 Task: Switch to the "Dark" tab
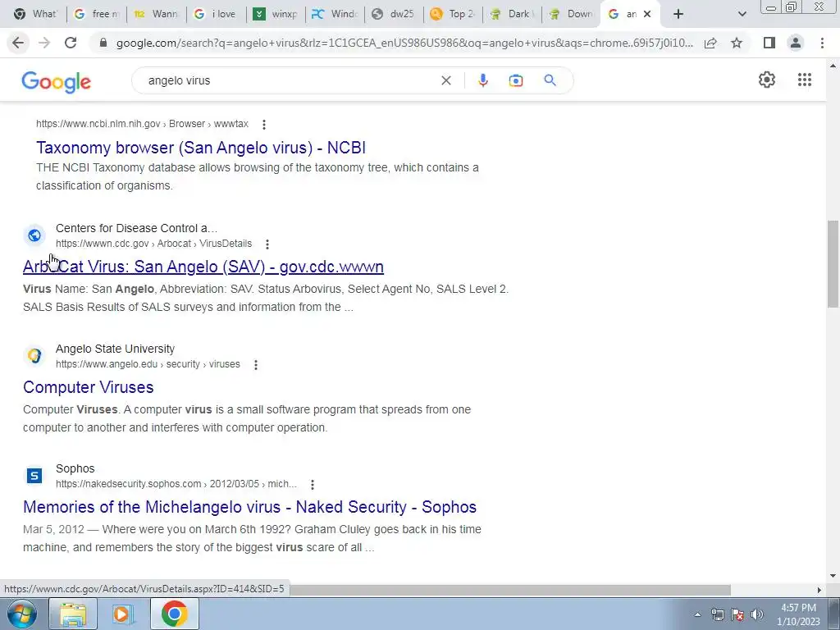pos(512,14)
